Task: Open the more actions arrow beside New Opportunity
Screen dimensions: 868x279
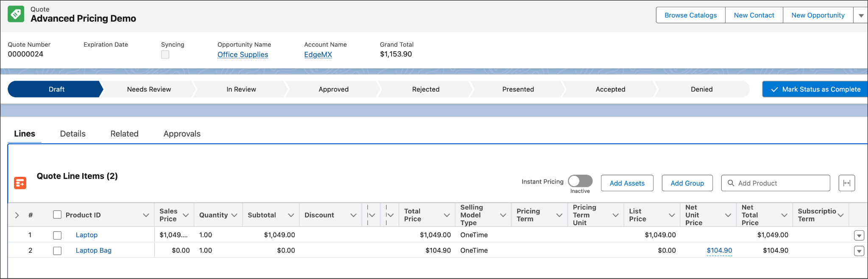Action: click(x=861, y=15)
